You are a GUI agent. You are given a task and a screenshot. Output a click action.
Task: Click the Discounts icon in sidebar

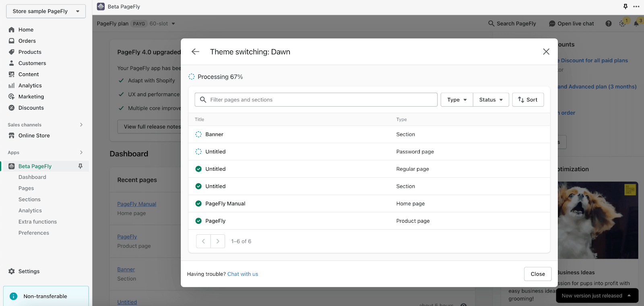12,108
